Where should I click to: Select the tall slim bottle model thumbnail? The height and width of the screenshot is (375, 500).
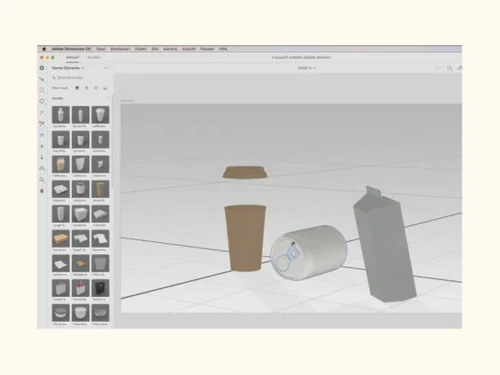tap(80, 115)
